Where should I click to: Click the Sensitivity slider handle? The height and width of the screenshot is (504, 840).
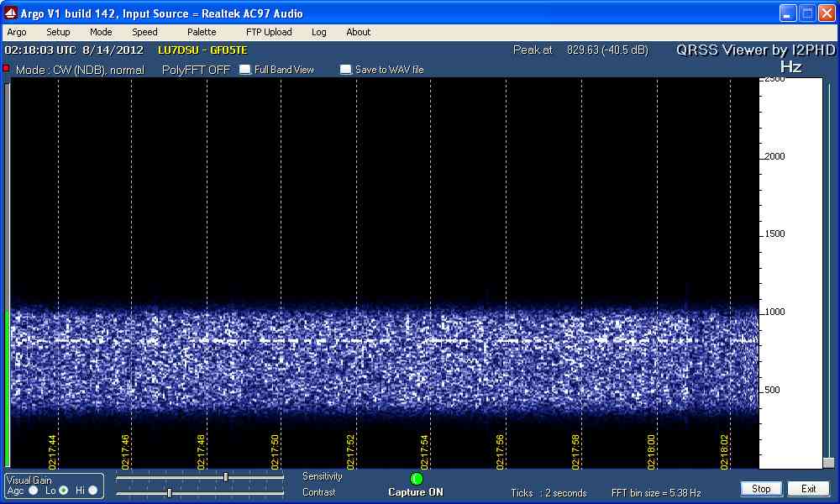(225, 476)
